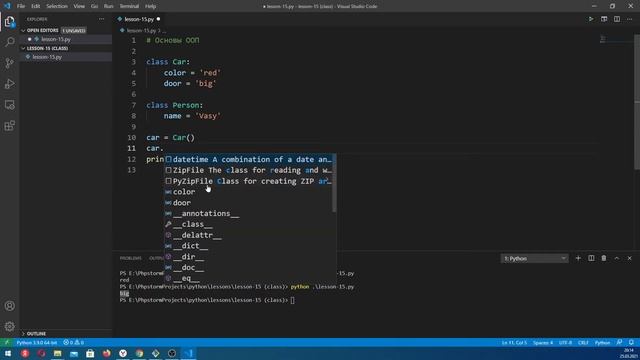This screenshot has width=640, height=360.
Task: Open the notifications bell in status bar
Action: pyautogui.click(x=631, y=342)
